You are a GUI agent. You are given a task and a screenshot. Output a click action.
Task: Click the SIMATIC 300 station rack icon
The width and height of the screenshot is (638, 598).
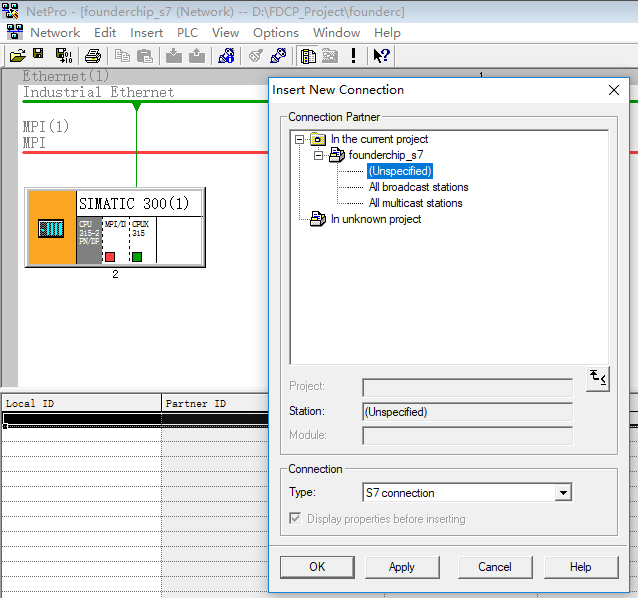coord(50,228)
